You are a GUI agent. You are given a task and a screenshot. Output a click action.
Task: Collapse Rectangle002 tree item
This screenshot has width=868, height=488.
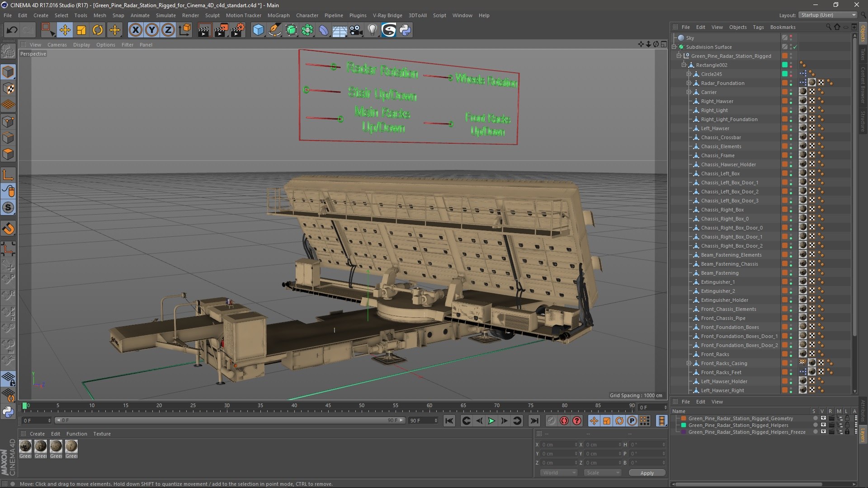pyautogui.click(x=684, y=65)
